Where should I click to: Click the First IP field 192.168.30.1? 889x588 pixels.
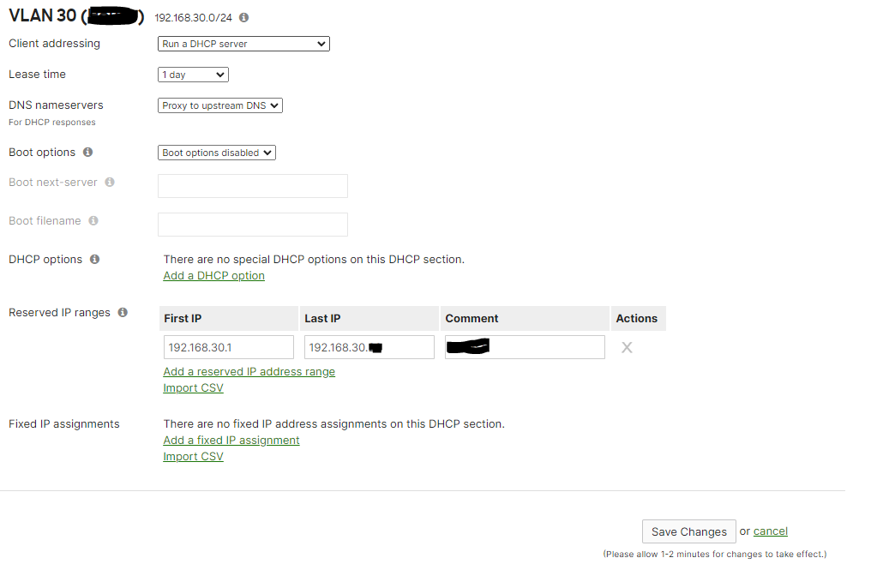(x=228, y=347)
